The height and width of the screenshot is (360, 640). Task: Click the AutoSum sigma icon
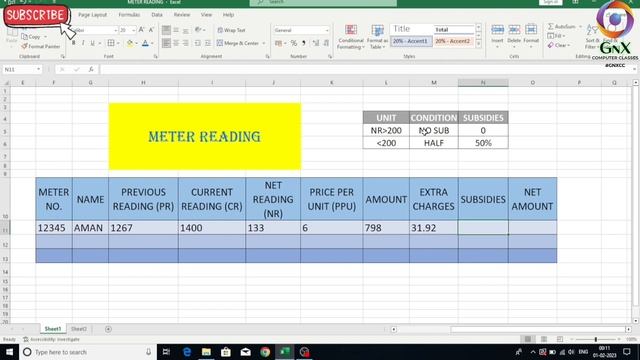[x=551, y=27]
